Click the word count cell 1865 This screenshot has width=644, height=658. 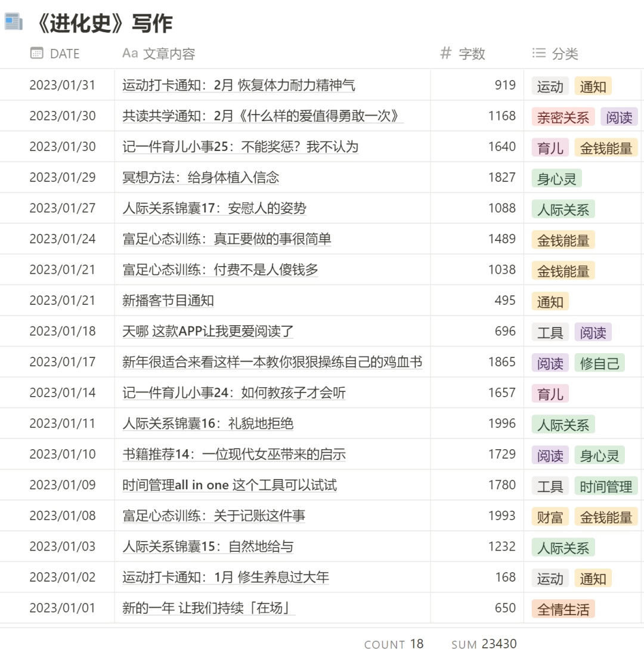coord(501,362)
